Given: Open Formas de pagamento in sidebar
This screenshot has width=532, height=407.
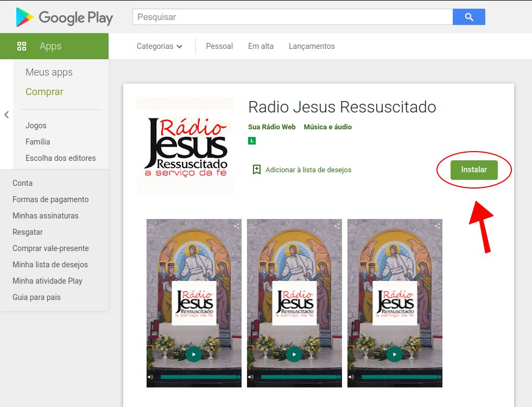Looking at the screenshot, I should coord(50,199).
